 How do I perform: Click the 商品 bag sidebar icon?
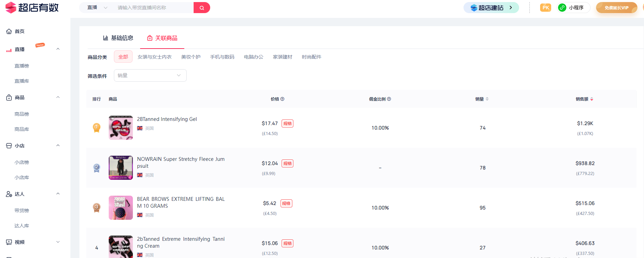tap(9, 97)
